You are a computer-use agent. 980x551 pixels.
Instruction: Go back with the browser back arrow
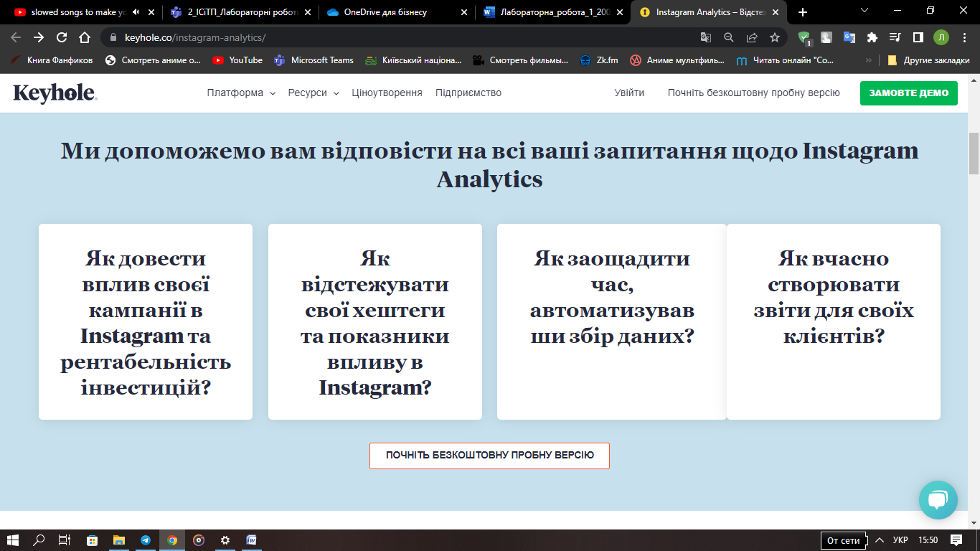pos(16,37)
